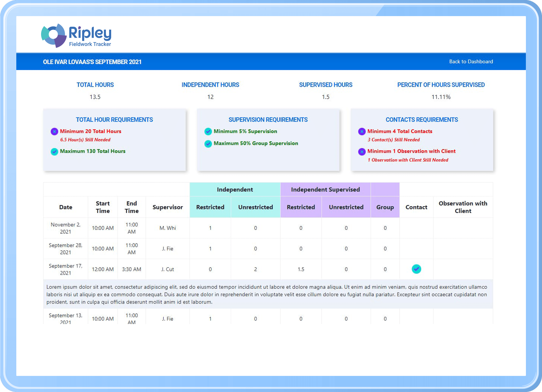Click the Percent of Hours Supervised value 11.11%
Viewport: 542px width, 392px height.
(441, 97)
